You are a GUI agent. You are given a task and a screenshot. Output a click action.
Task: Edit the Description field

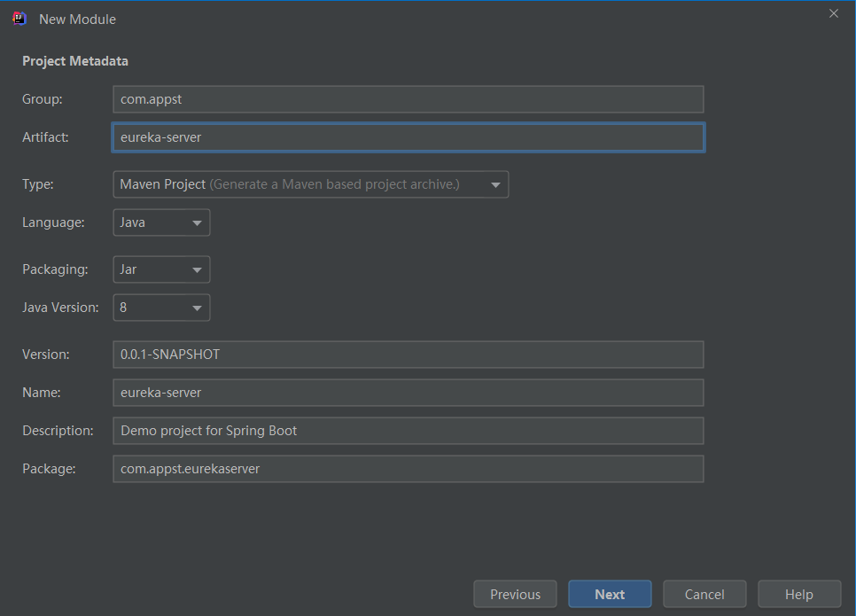[409, 431]
